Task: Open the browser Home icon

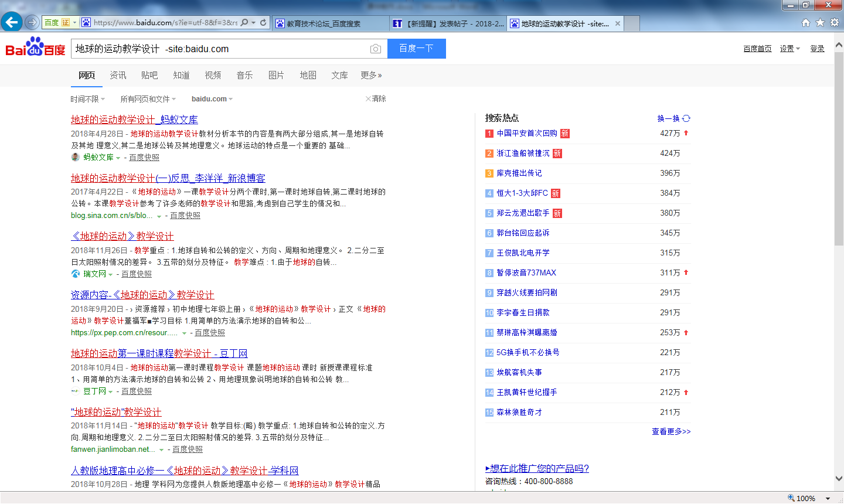Action: click(x=806, y=22)
